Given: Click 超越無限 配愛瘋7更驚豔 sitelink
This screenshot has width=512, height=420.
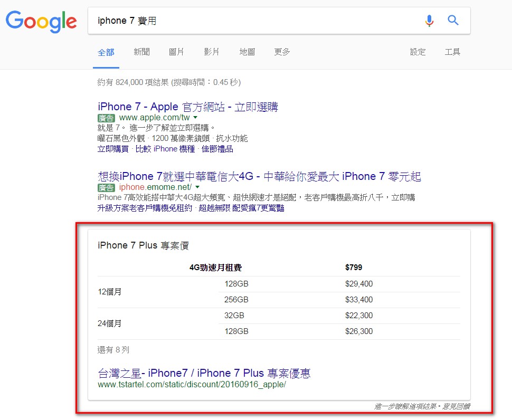Looking at the screenshot, I should point(241,208).
